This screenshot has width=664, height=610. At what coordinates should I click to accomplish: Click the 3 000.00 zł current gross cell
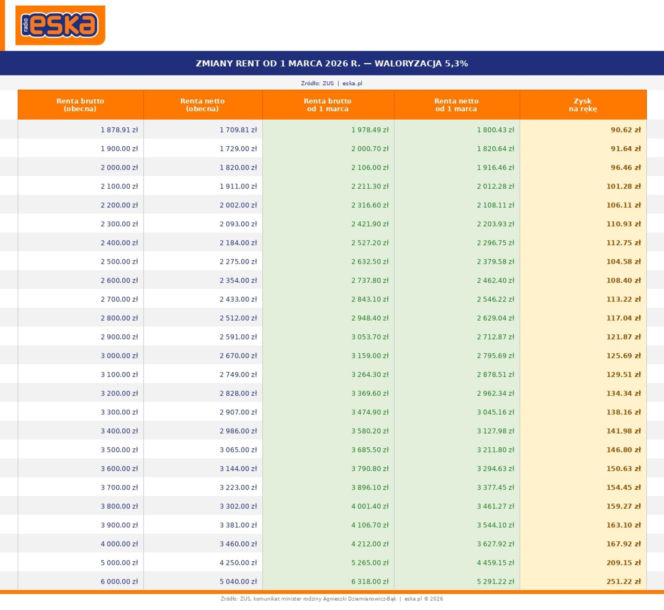tap(119, 355)
